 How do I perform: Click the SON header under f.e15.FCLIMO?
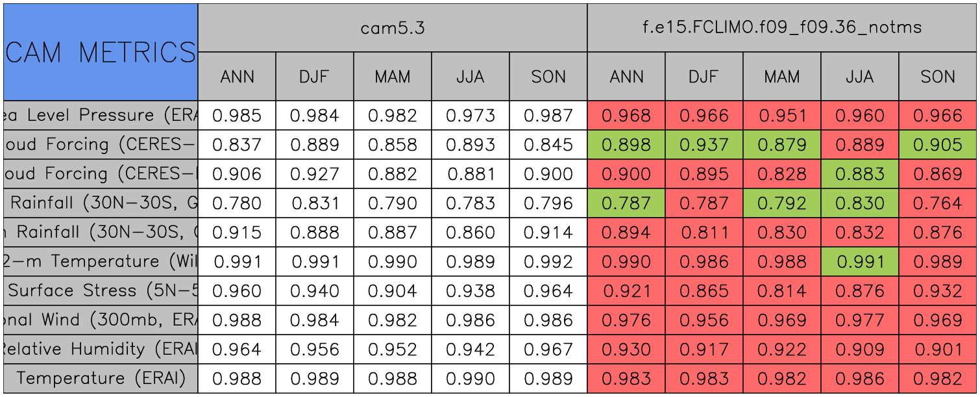[938, 77]
